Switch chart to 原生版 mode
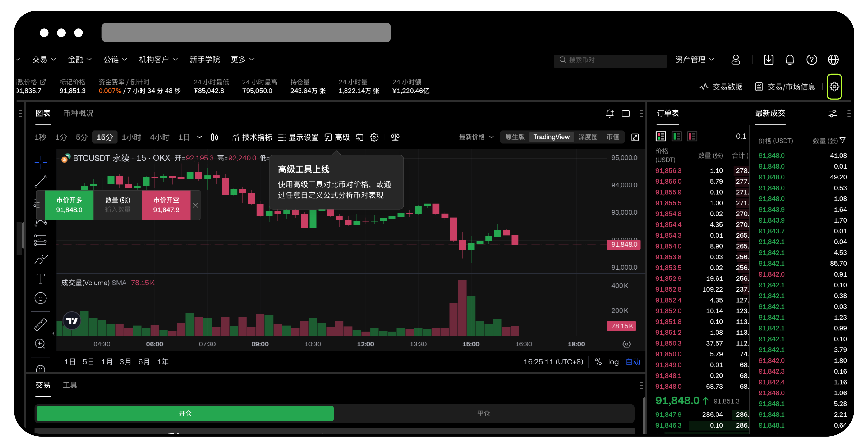The width and height of the screenshot is (868, 446). [515, 137]
